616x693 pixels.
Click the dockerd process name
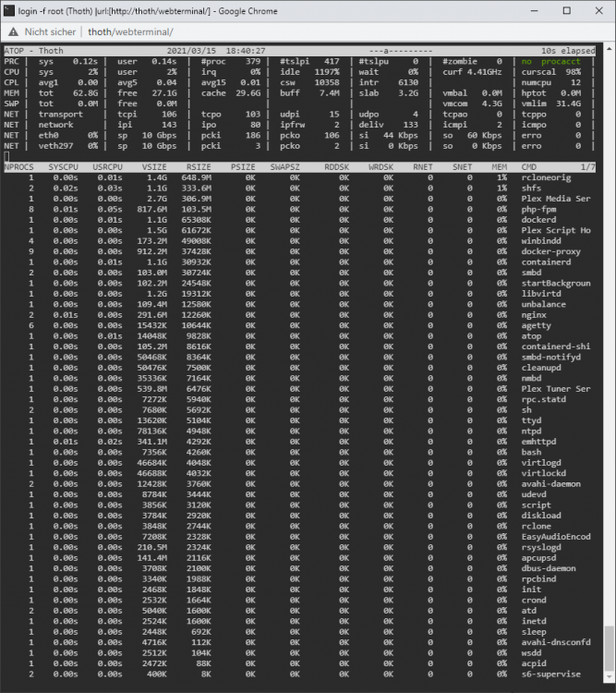pyautogui.click(x=538, y=220)
